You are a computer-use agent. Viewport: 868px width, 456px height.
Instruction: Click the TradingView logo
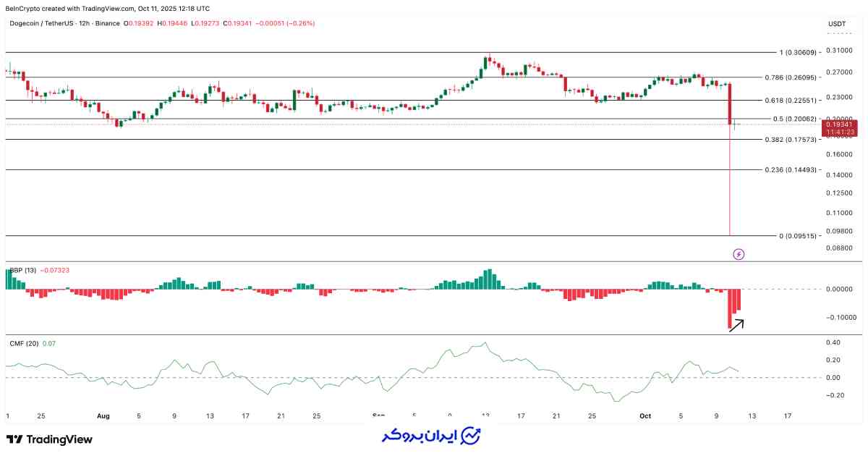click(x=49, y=439)
